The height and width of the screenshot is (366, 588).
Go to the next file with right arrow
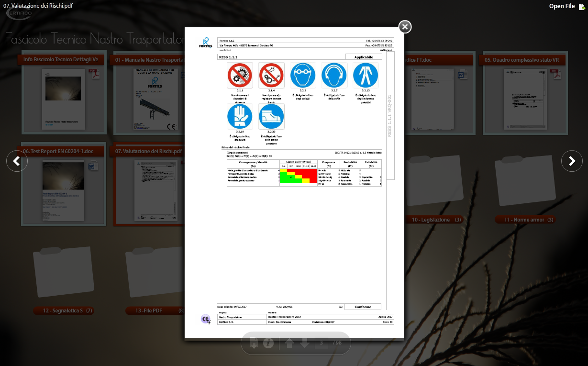pyautogui.click(x=571, y=161)
